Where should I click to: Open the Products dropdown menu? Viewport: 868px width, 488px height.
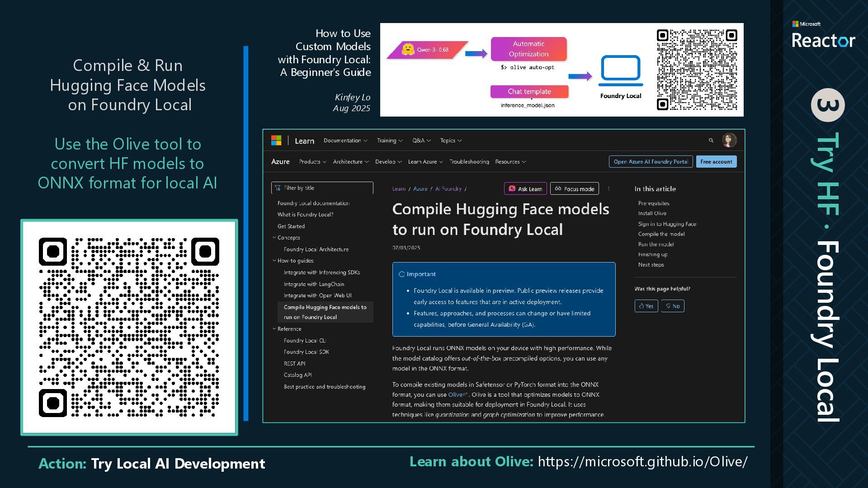click(312, 162)
